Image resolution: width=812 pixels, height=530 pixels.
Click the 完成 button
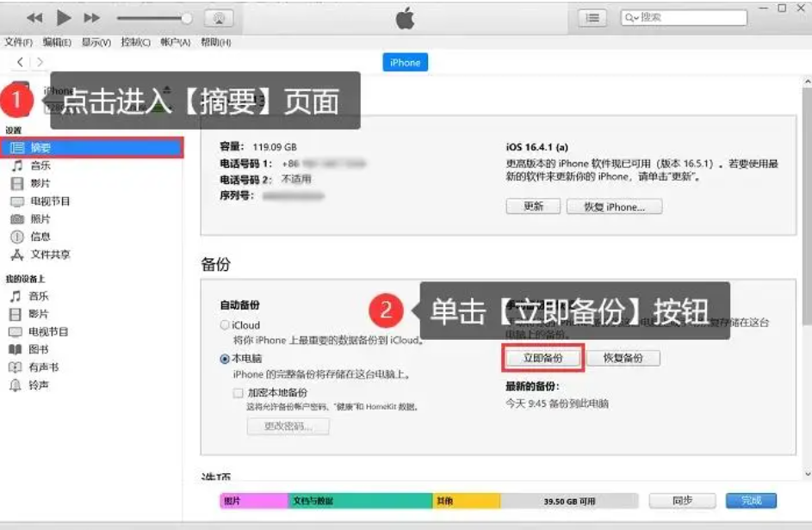click(751, 501)
